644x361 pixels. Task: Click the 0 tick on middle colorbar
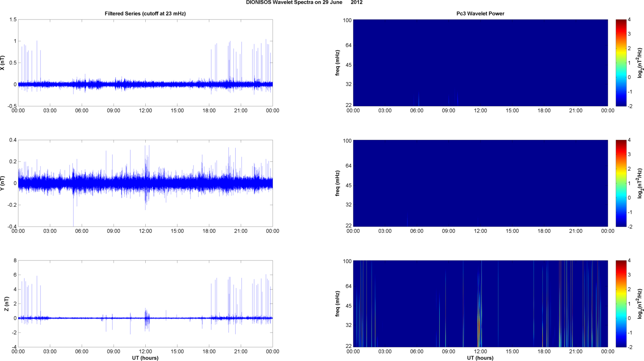(629, 198)
